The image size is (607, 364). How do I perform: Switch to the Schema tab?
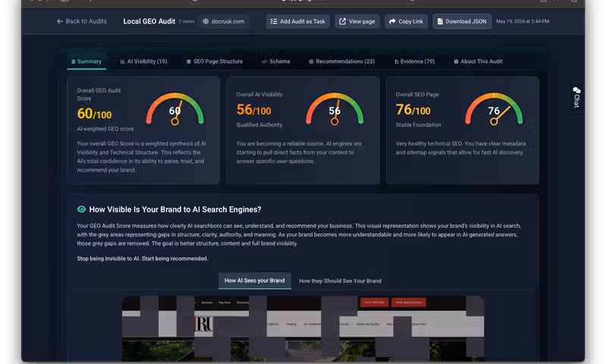275,61
